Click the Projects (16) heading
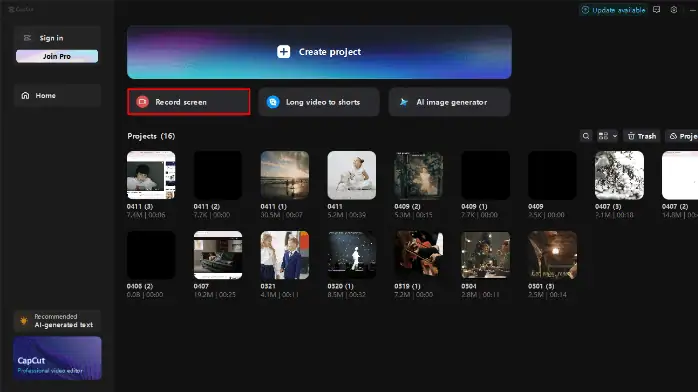 pos(151,136)
